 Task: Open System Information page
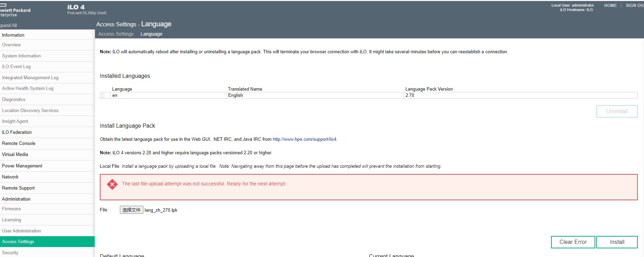coord(47,56)
